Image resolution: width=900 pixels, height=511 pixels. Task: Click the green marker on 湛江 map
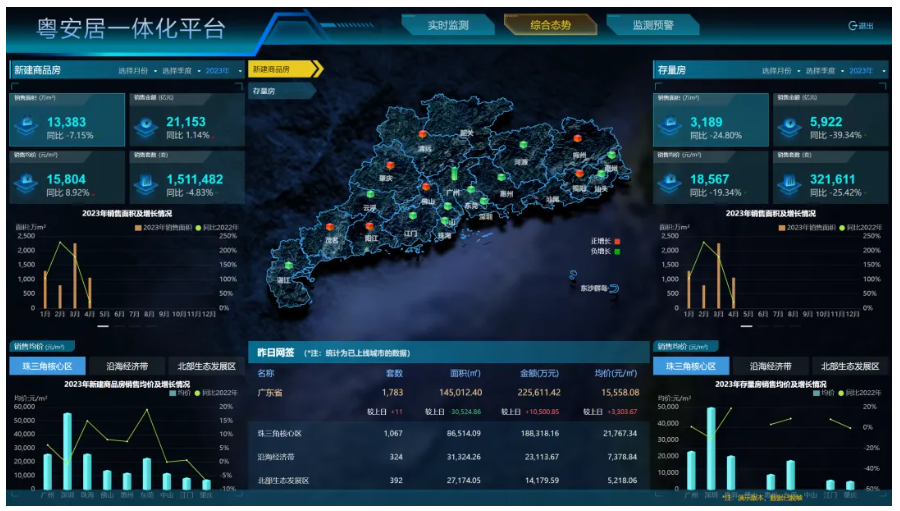pyautogui.click(x=288, y=265)
